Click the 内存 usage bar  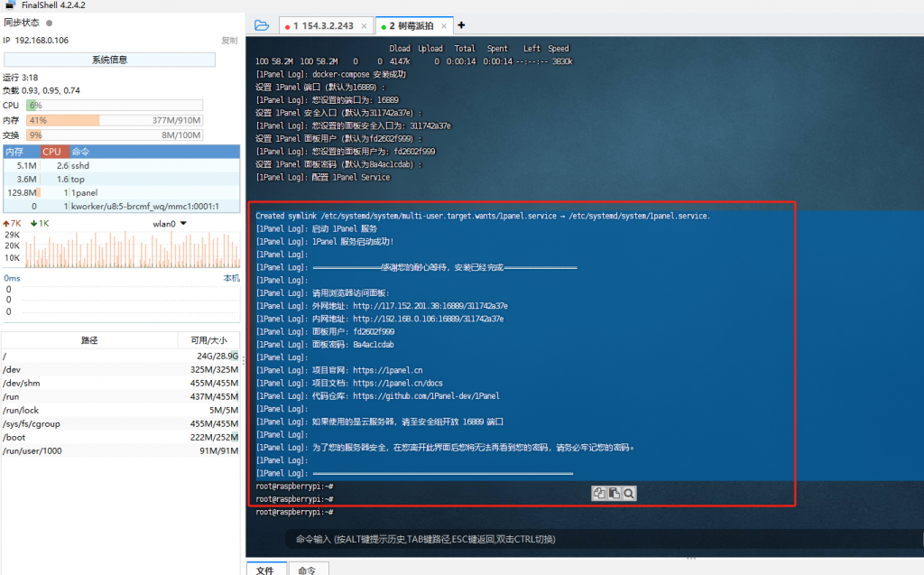[115, 120]
